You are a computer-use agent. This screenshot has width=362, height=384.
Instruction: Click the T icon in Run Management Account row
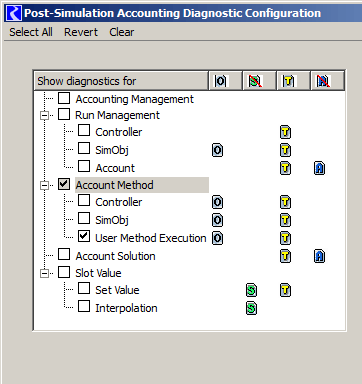tap(285, 168)
